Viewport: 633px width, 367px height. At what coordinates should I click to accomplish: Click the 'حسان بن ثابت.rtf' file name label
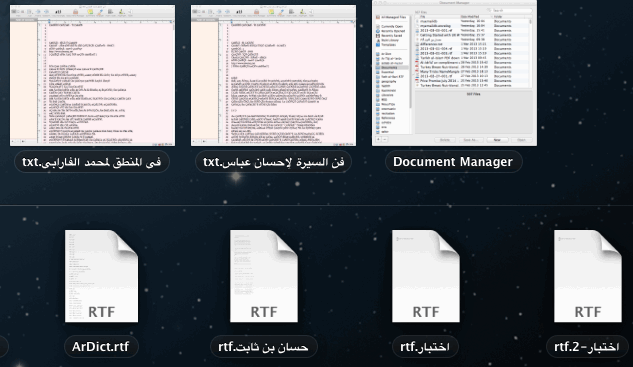click(264, 346)
